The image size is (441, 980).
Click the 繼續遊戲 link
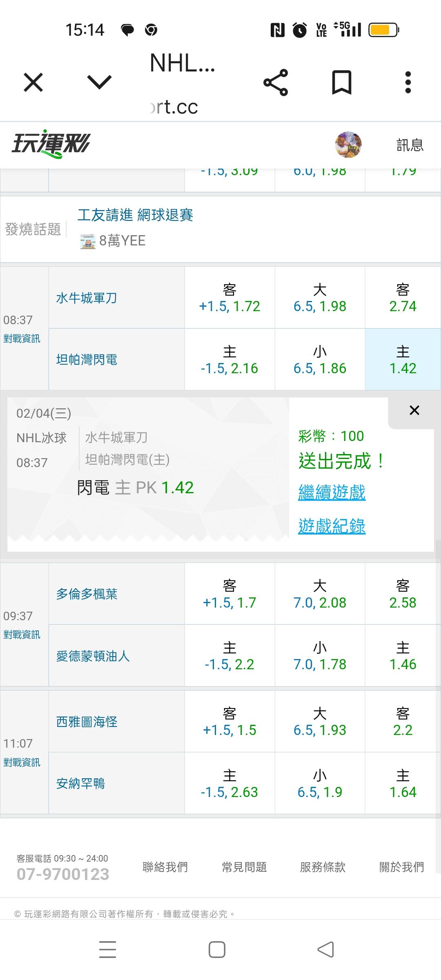coord(332,492)
